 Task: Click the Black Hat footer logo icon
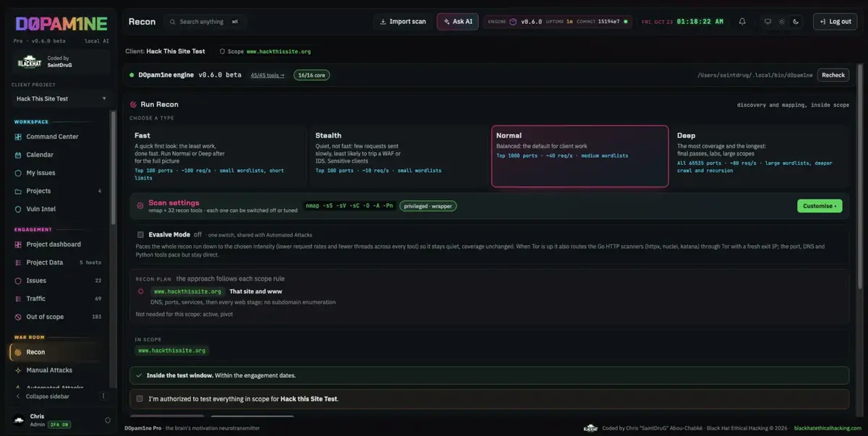(590, 428)
